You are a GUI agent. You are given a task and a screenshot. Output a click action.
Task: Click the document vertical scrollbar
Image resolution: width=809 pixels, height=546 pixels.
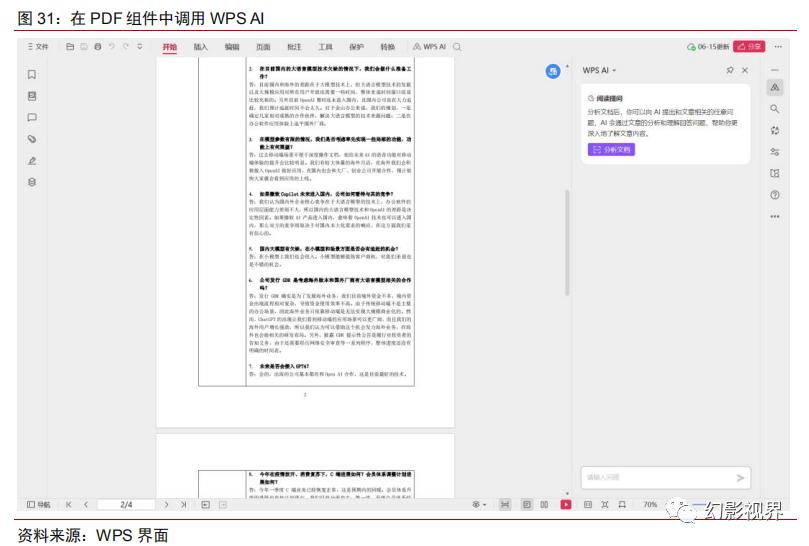[567, 243]
